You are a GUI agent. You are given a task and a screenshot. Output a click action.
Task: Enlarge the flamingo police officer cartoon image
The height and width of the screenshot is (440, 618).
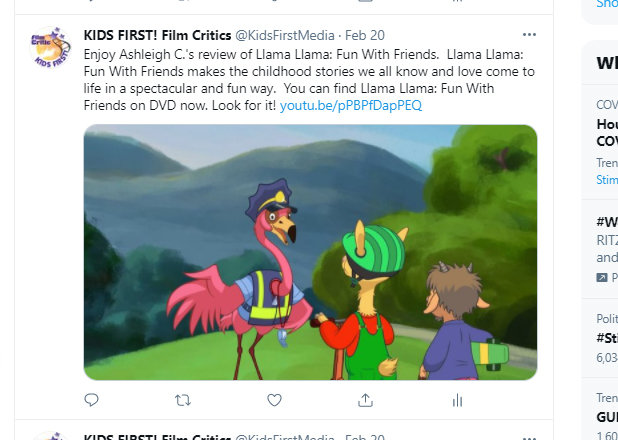coord(310,252)
